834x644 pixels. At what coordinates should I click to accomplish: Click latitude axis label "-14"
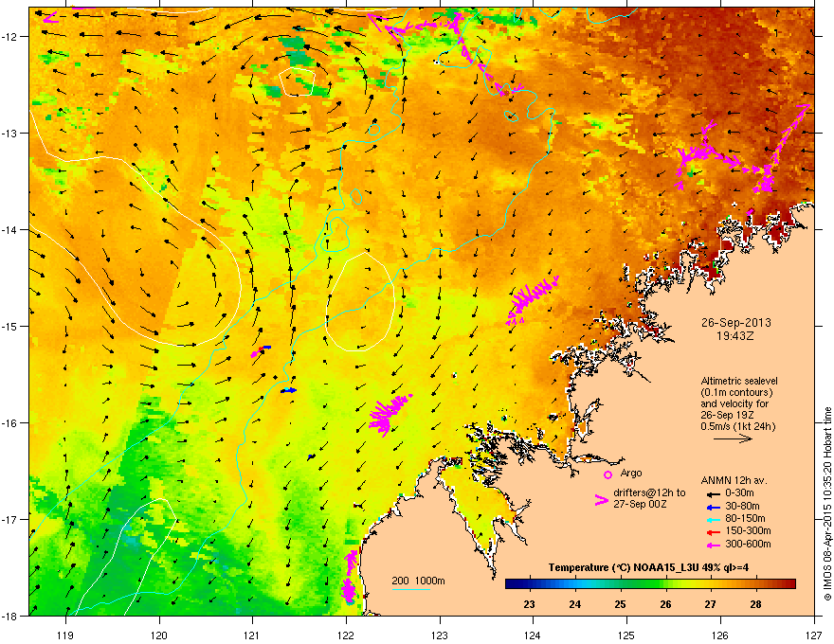(x=9, y=229)
